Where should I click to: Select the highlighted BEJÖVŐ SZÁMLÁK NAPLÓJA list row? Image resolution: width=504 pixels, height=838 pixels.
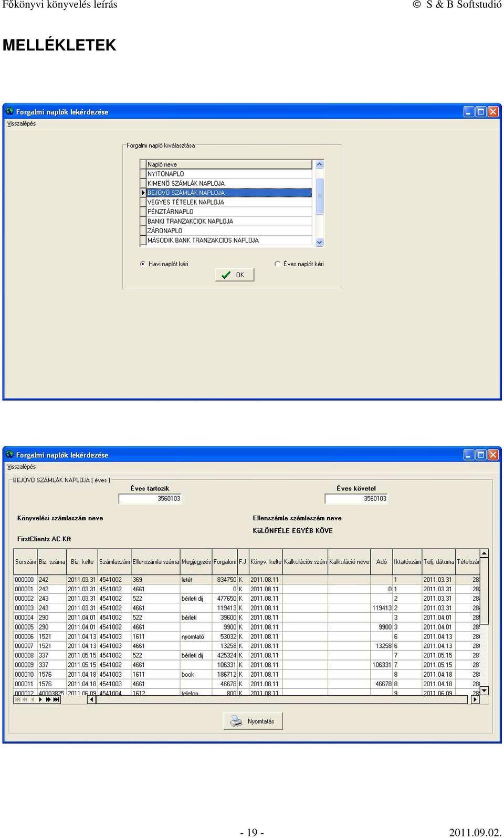229,193
